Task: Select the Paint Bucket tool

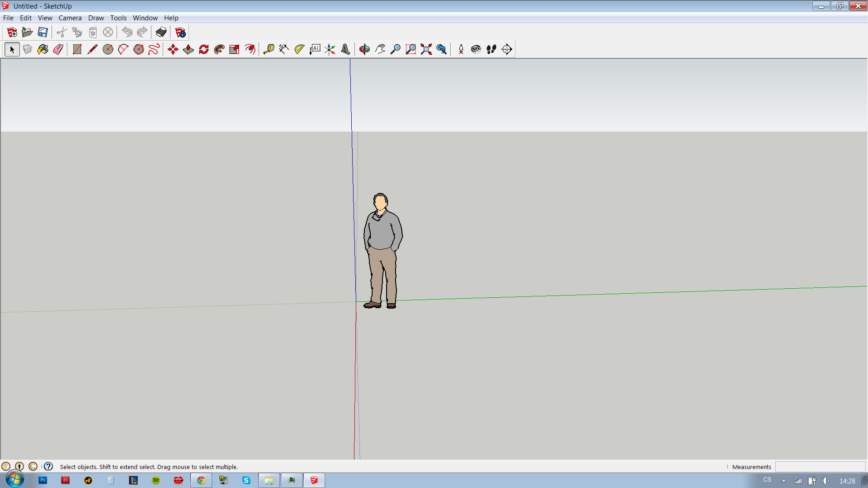Action: pos(43,49)
